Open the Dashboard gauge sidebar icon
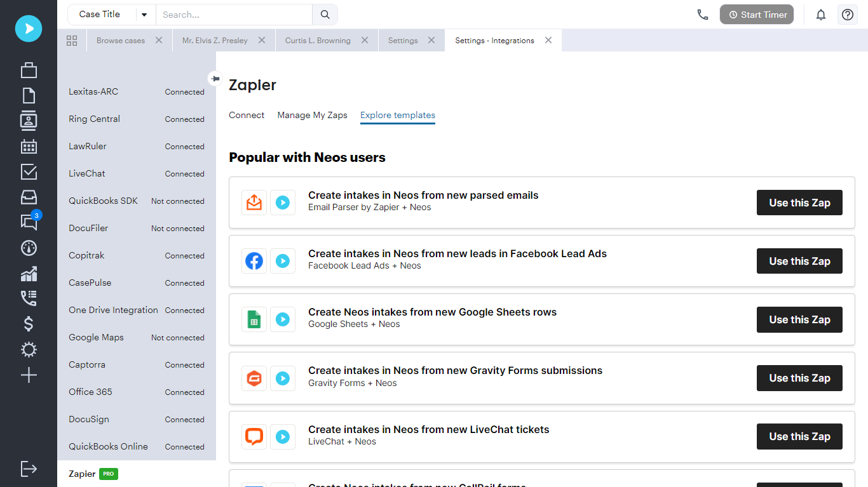This screenshot has height=487, width=868. [x=29, y=248]
